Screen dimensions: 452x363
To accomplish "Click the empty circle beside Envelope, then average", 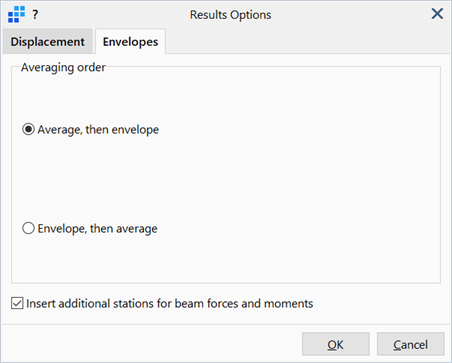I will pos(28,228).
